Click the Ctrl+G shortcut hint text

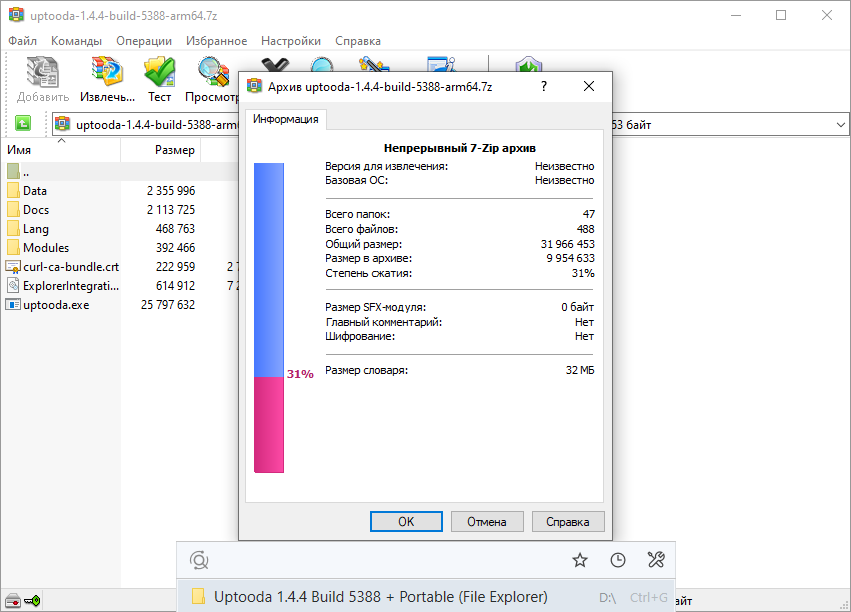click(649, 597)
